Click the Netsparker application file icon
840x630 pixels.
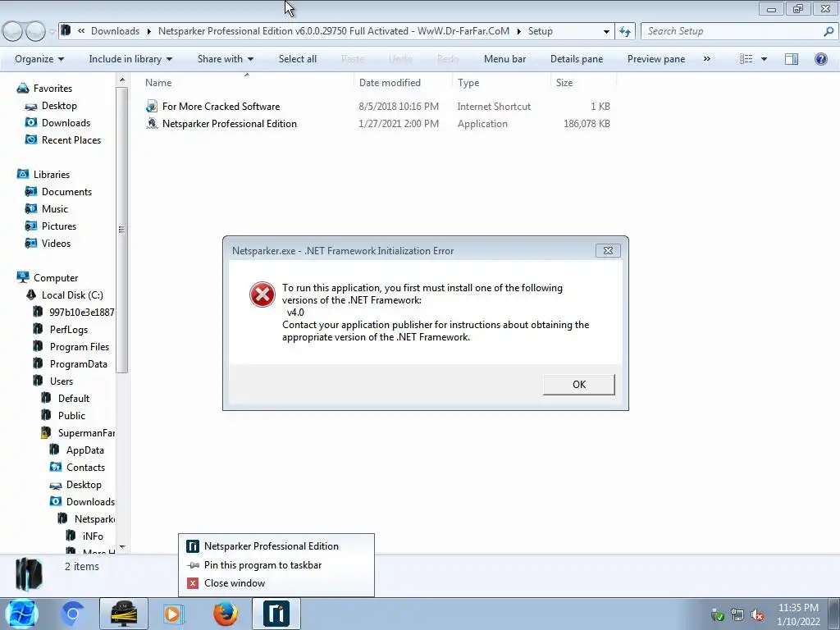(152, 124)
